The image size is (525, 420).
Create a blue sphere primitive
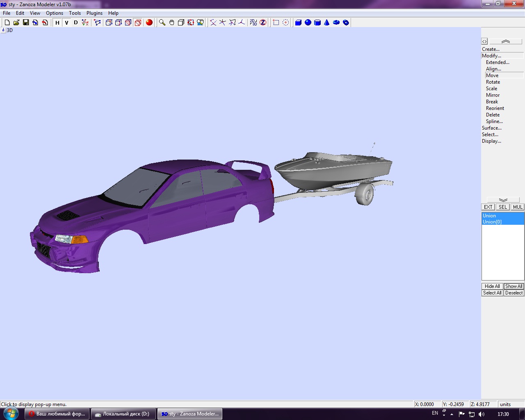pyautogui.click(x=308, y=23)
